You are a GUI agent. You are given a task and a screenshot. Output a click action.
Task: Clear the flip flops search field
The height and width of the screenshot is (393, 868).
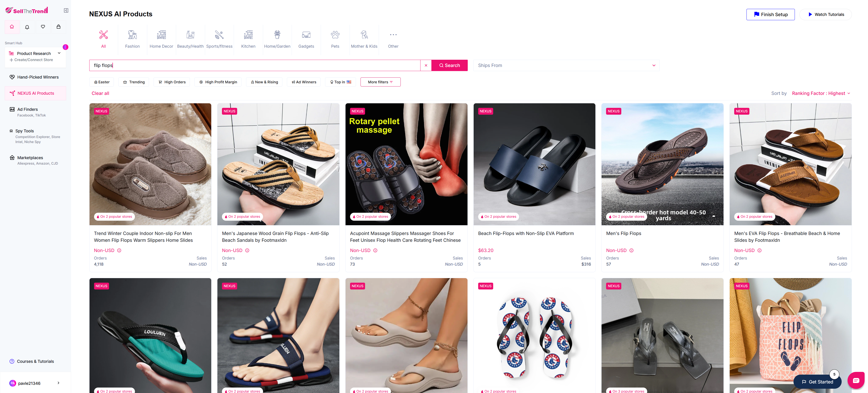pos(426,65)
